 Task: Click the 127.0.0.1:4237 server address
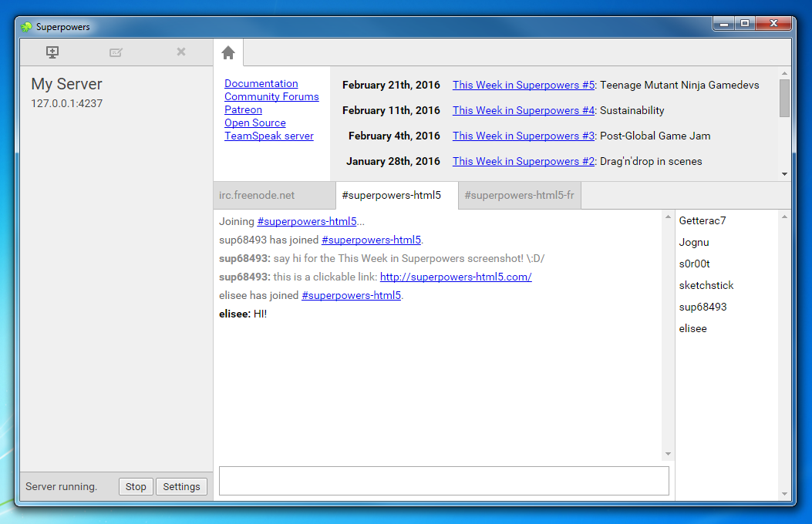[67, 103]
